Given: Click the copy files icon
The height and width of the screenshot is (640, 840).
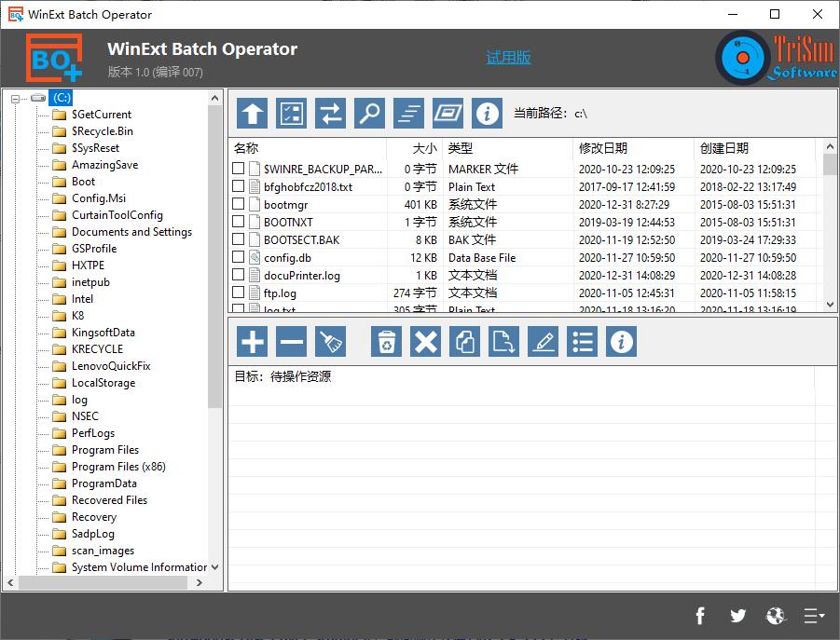Looking at the screenshot, I should (x=464, y=341).
